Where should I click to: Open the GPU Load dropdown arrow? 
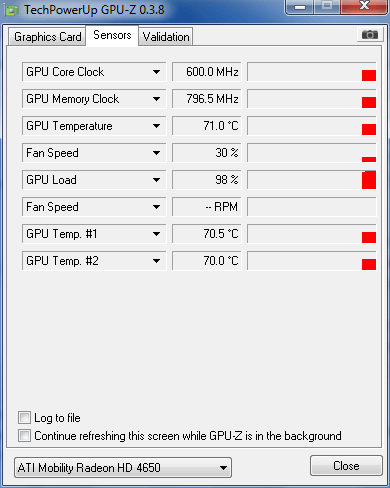point(156,180)
